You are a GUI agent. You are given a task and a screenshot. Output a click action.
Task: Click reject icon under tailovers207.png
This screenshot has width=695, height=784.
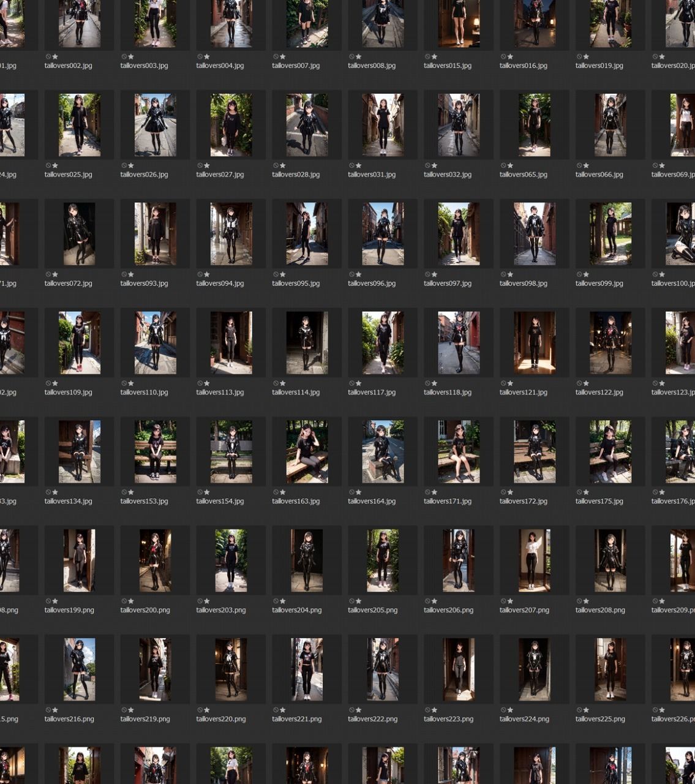pyautogui.click(x=503, y=601)
